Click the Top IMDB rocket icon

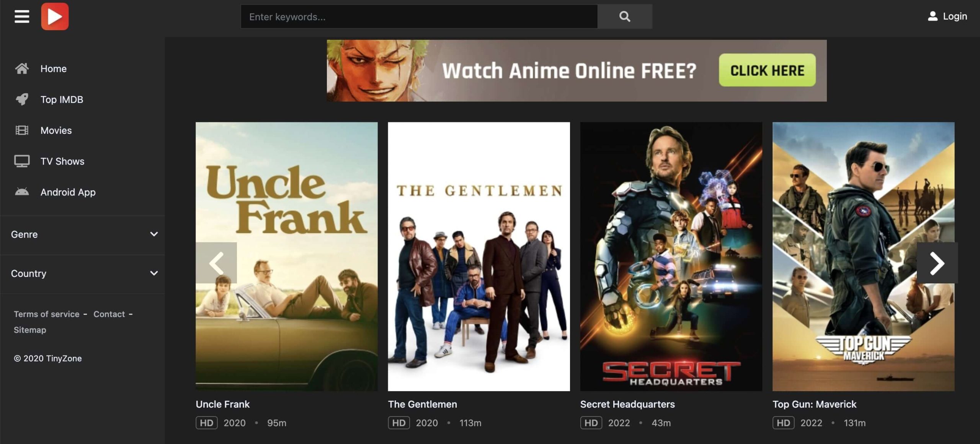pyautogui.click(x=22, y=99)
